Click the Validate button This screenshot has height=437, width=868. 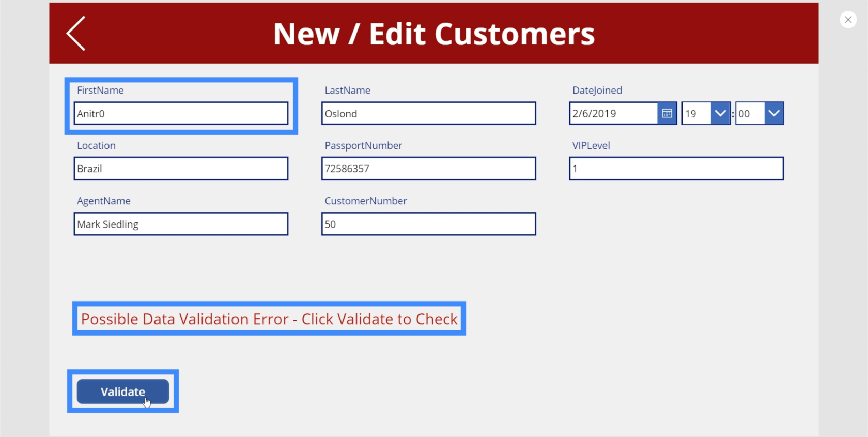coord(123,391)
